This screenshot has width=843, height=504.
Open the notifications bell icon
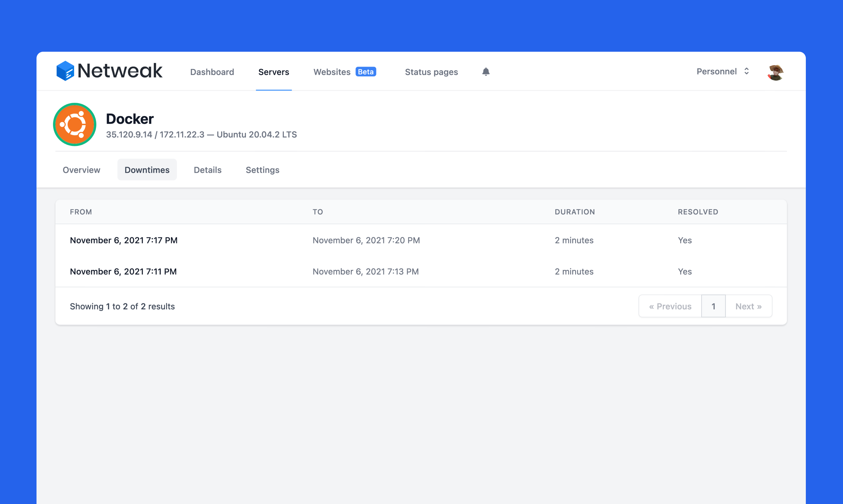click(x=486, y=72)
